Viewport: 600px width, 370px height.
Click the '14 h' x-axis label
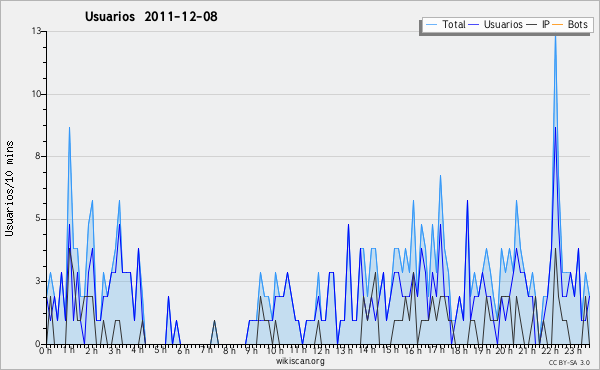click(x=367, y=350)
